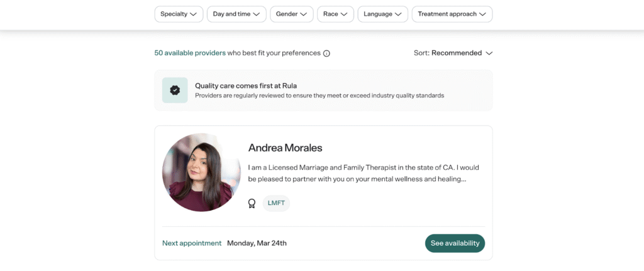644x271 pixels.
Task: Click the industry quality standards subtext
Action: click(319, 96)
